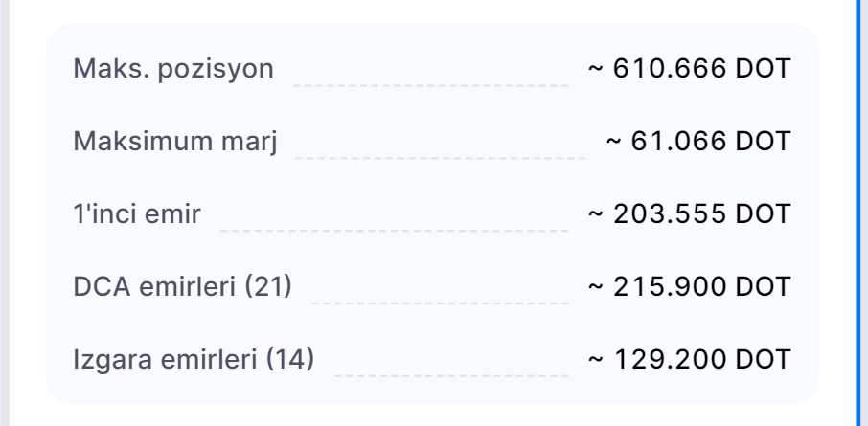The image size is (868, 426).
Task: Click the white area above the summary card
Action: [431, 10]
